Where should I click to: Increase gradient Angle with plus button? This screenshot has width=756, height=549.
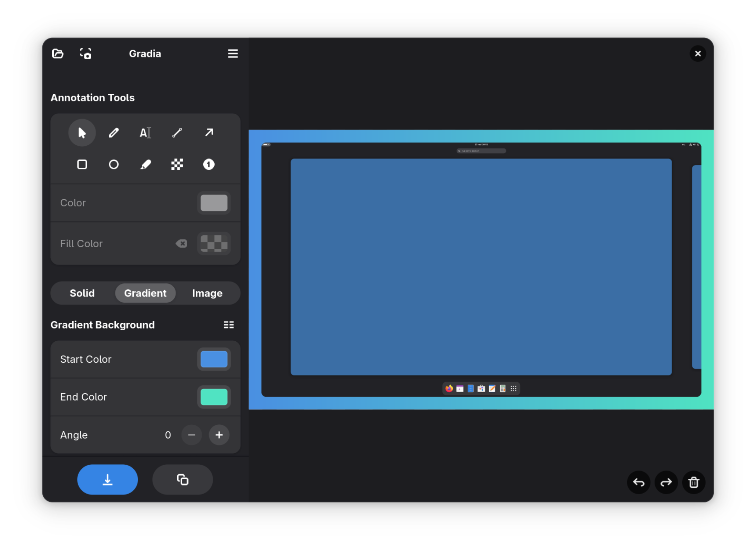tap(219, 435)
